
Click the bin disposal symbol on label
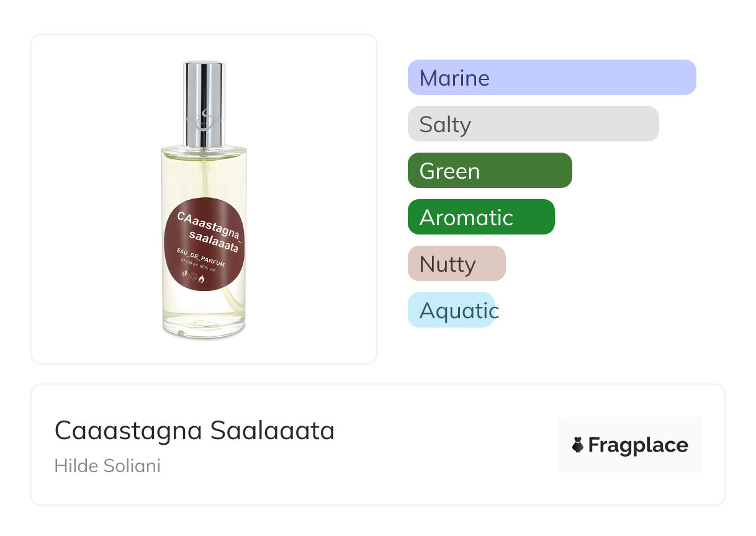pyautogui.click(x=186, y=273)
